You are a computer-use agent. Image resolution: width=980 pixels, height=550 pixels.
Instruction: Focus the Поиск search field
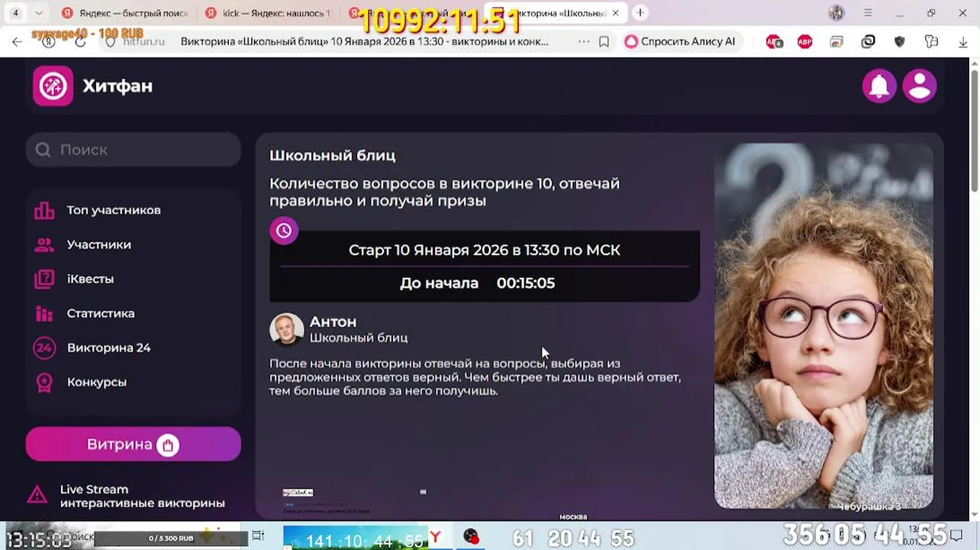click(x=134, y=150)
